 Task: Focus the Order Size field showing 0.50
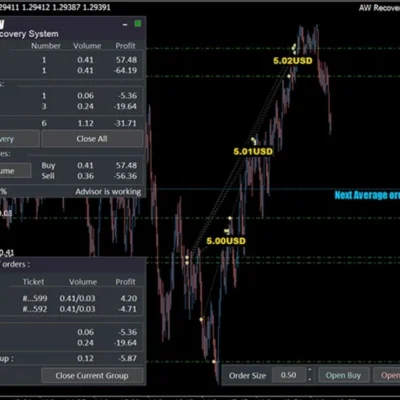[x=289, y=375]
